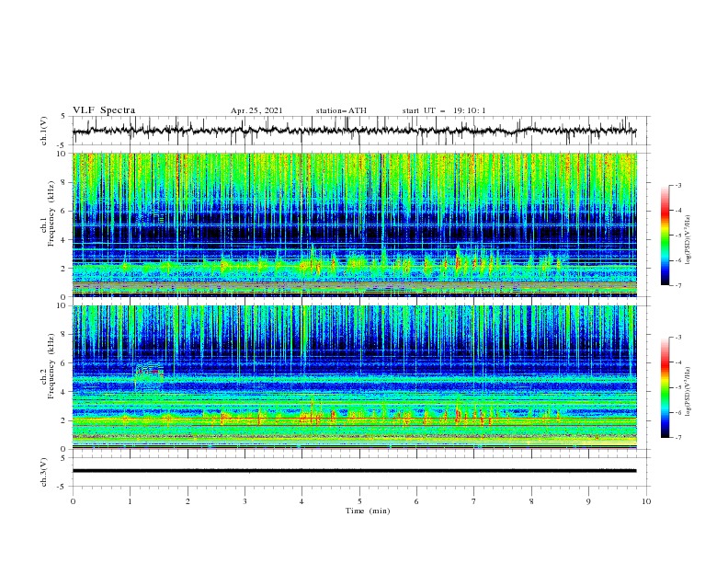This screenshot has height=563, width=728.
Task: Click the time axis tick label '7'
Action: pos(474,501)
